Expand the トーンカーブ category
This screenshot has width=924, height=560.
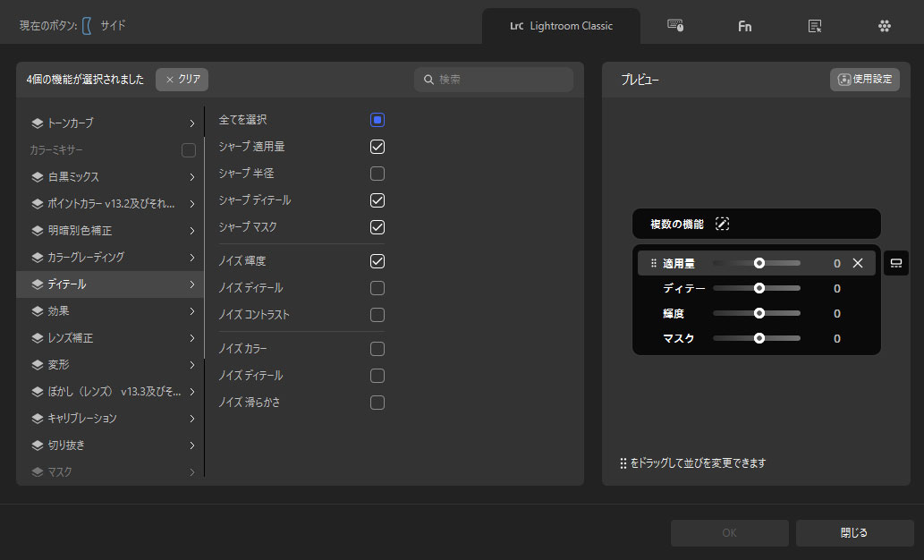[x=191, y=123]
